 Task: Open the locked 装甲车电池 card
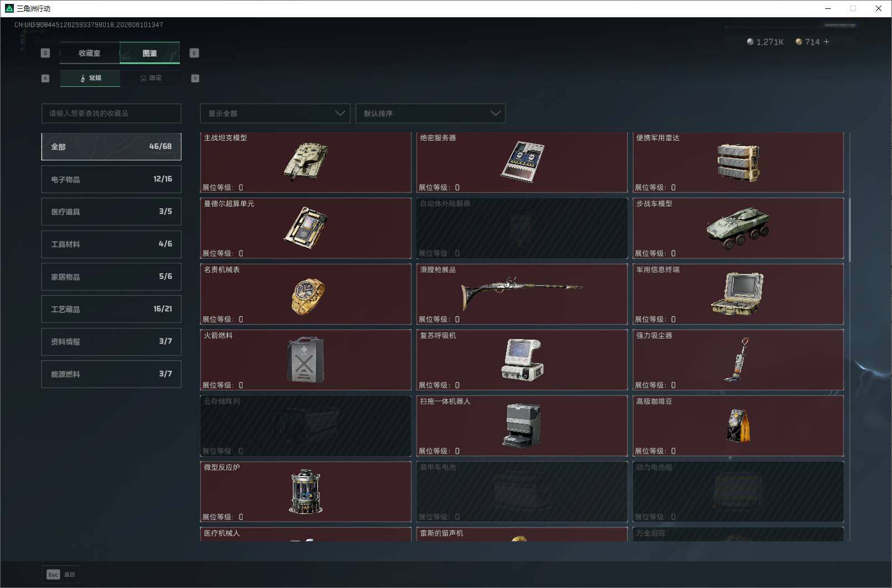[522, 491]
